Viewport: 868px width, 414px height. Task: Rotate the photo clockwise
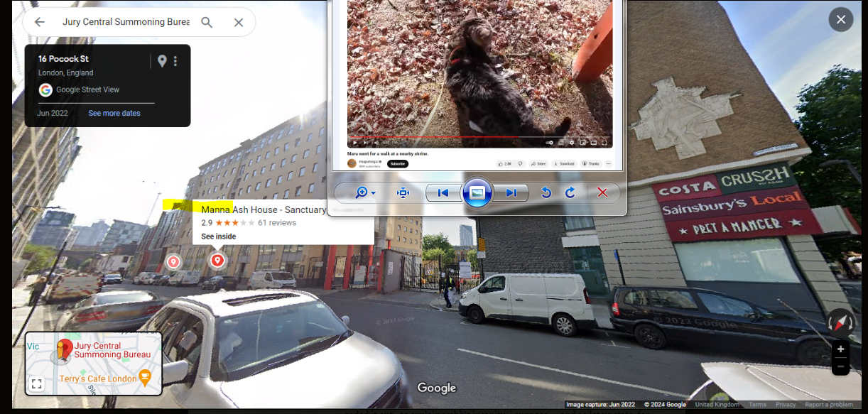(x=570, y=192)
